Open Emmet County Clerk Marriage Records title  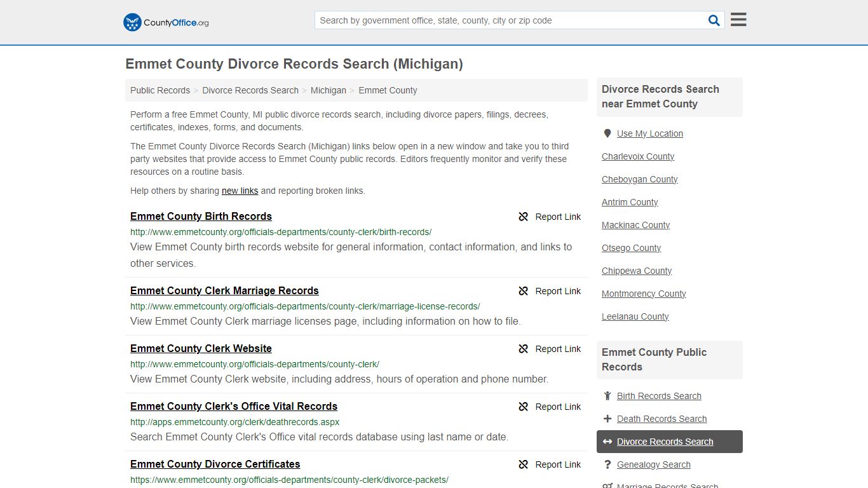(x=224, y=290)
